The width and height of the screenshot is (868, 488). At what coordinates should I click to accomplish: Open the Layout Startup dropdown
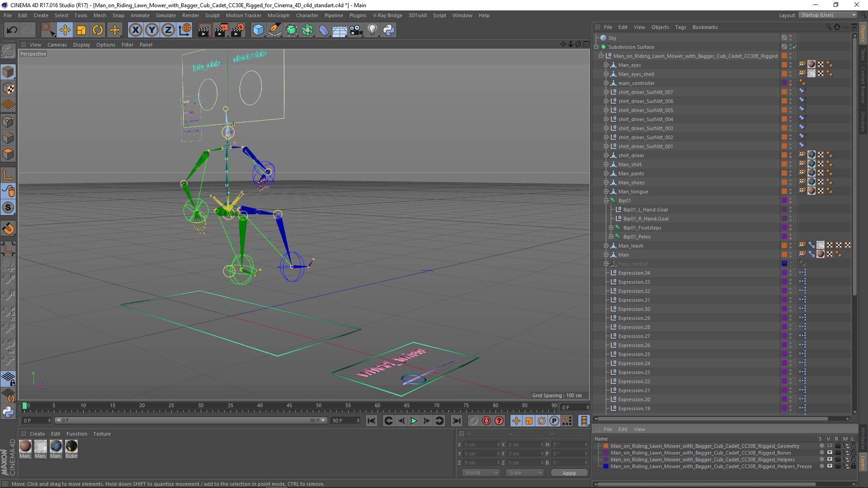828,15
